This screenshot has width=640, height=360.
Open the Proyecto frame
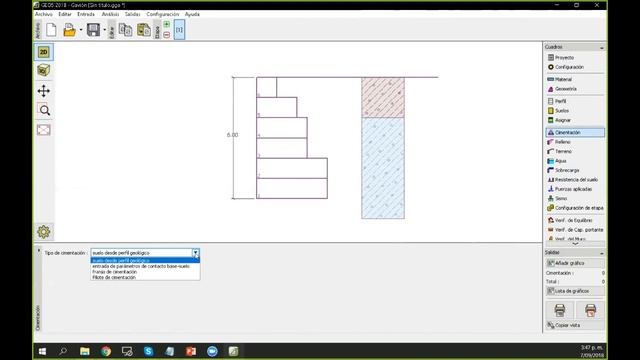pyautogui.click(x=575, y=58)
